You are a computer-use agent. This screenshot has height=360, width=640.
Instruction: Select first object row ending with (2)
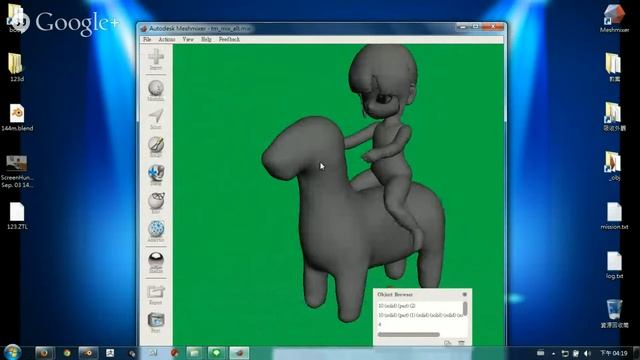[419, 306]
